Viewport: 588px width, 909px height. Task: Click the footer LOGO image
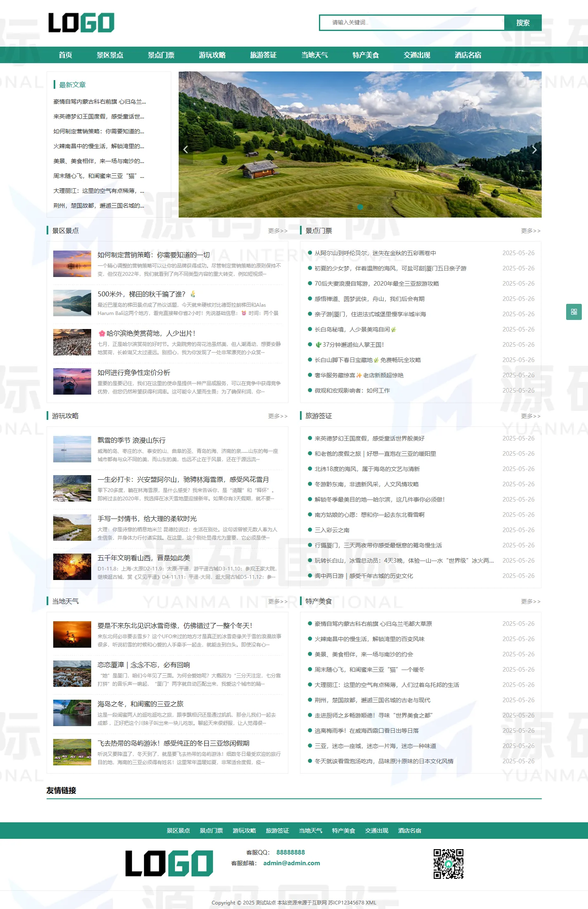(x=169, y=863)
